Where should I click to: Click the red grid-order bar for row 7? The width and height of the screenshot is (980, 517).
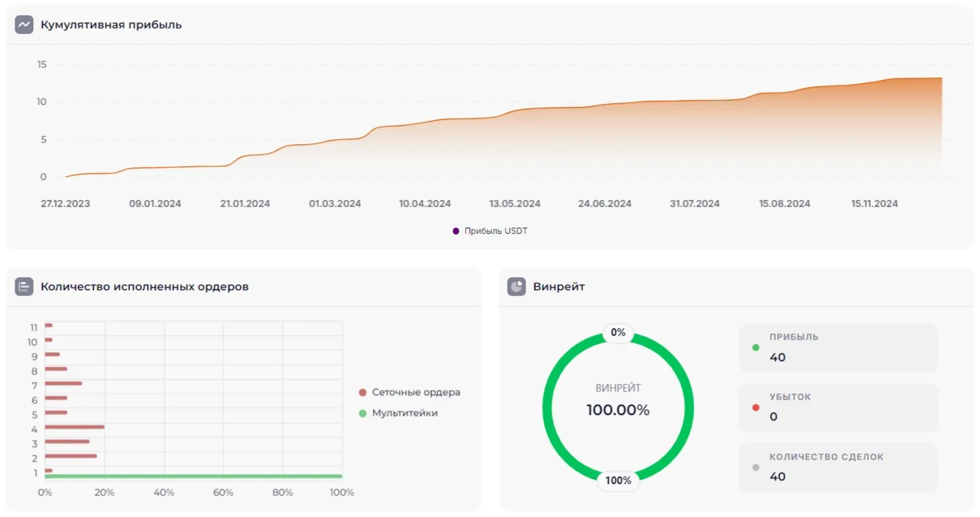63,383
